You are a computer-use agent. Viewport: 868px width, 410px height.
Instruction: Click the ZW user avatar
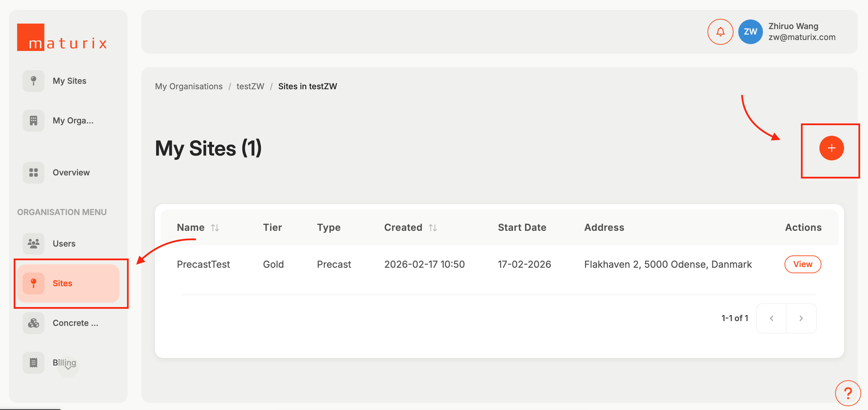(750, 32)
